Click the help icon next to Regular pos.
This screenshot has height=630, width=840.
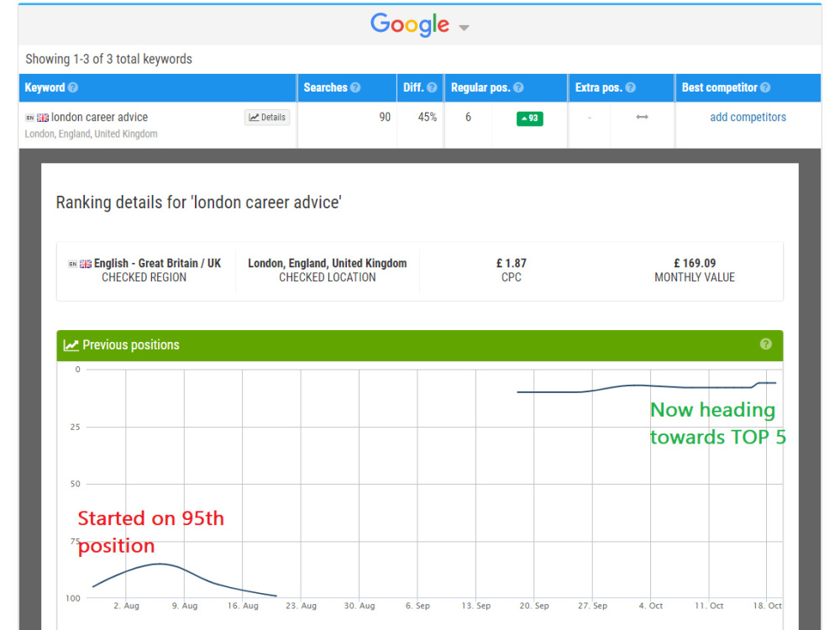point(518,87)
